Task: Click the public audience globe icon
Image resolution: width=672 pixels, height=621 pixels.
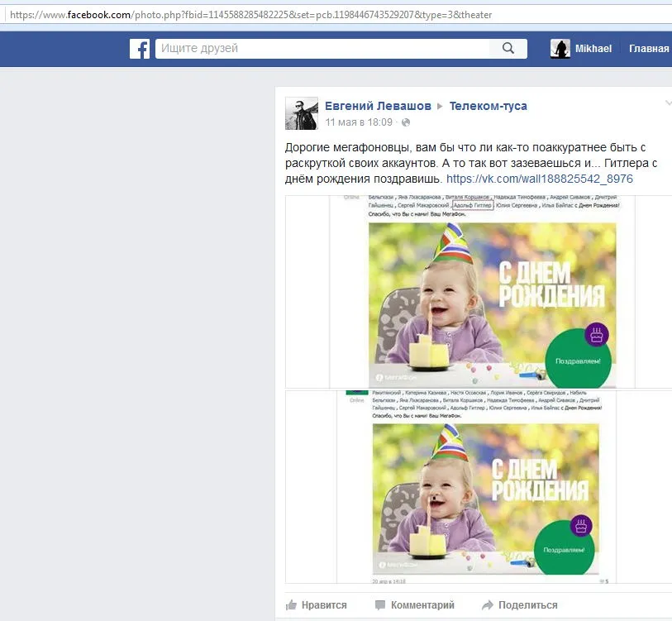Action: coord(405,122)
